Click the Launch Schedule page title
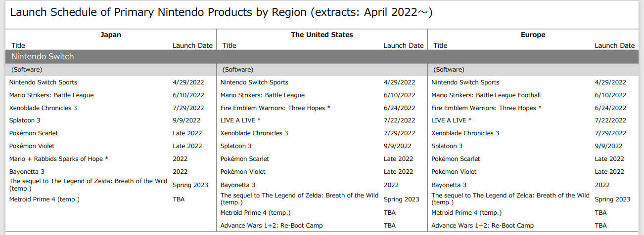 pos(221,12)
